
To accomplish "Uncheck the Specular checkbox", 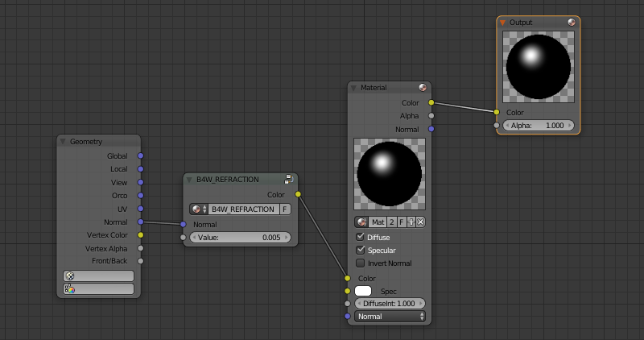I will point(360,250).
